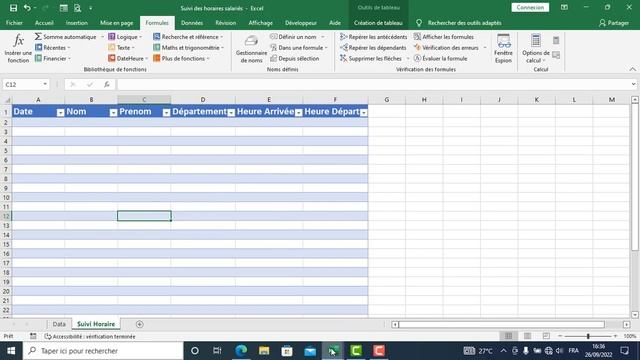The width and height of the screenshot is (640, 360).
Task: Switch to the Insertion tab
Action: [77, 23]
